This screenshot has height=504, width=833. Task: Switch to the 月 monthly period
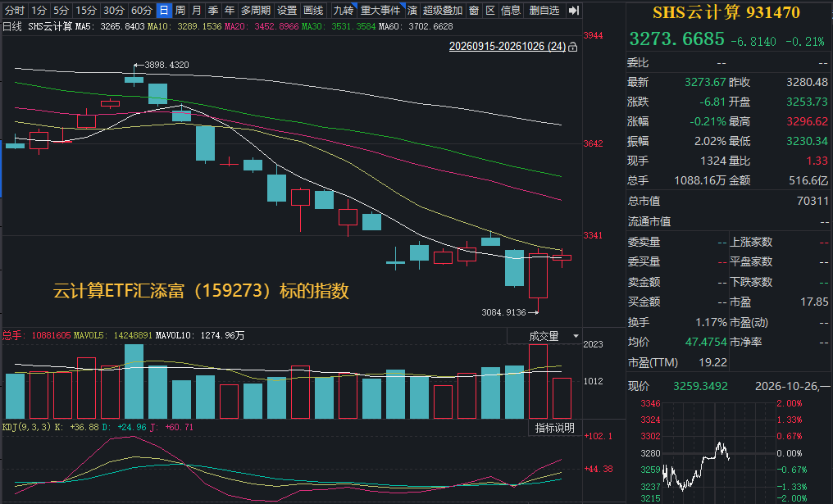(197, 10)
